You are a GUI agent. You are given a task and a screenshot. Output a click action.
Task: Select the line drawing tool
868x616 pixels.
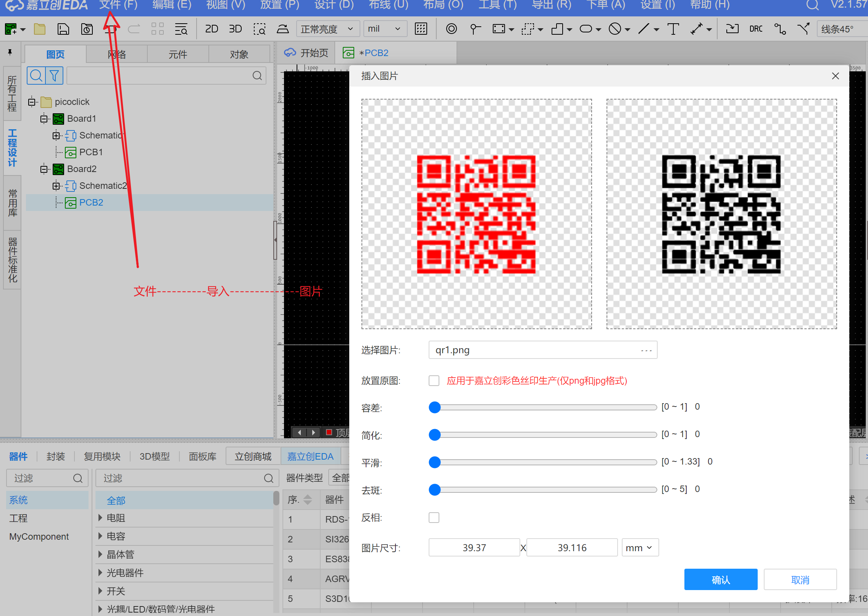click(644, 29)
